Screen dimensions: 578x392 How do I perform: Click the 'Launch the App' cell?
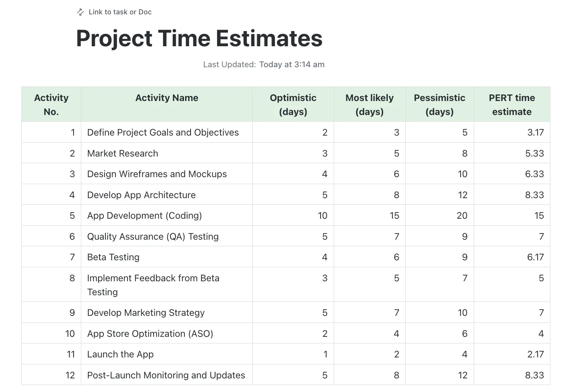(x=167, y=354)
